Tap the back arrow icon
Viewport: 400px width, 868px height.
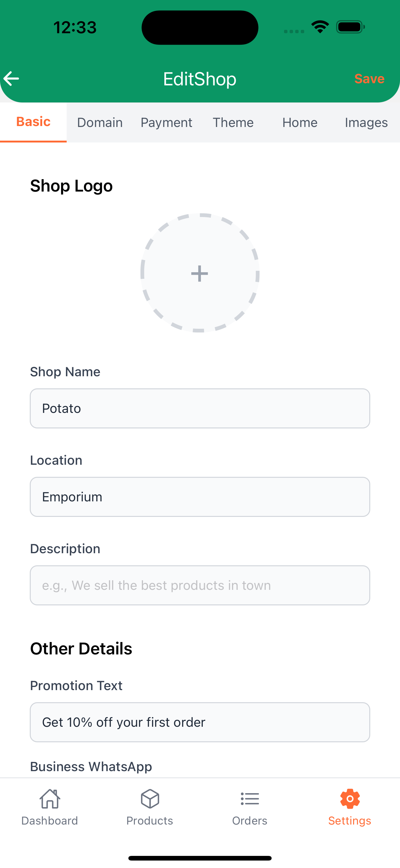click(11, 79)
